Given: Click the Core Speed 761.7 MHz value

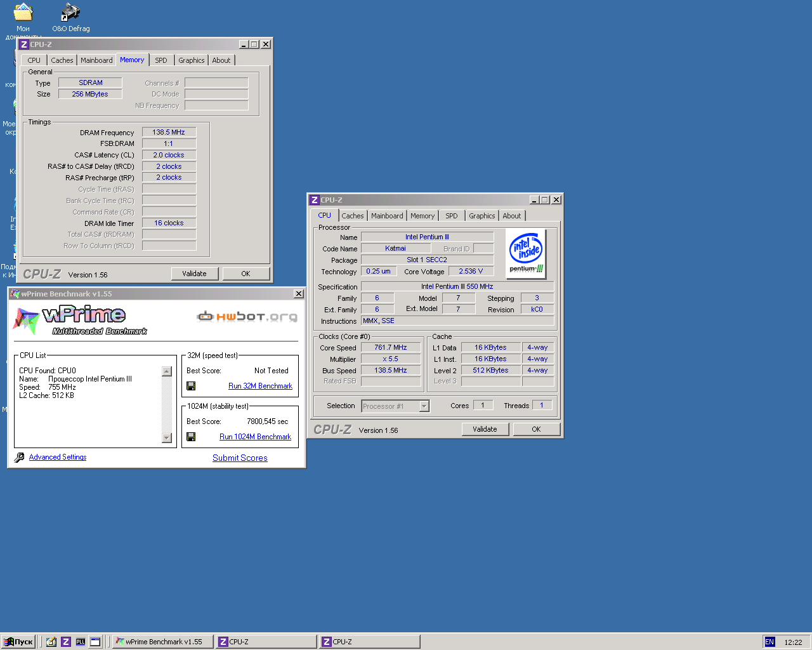Looking at the screenshot, I should (x=391, y=347).
